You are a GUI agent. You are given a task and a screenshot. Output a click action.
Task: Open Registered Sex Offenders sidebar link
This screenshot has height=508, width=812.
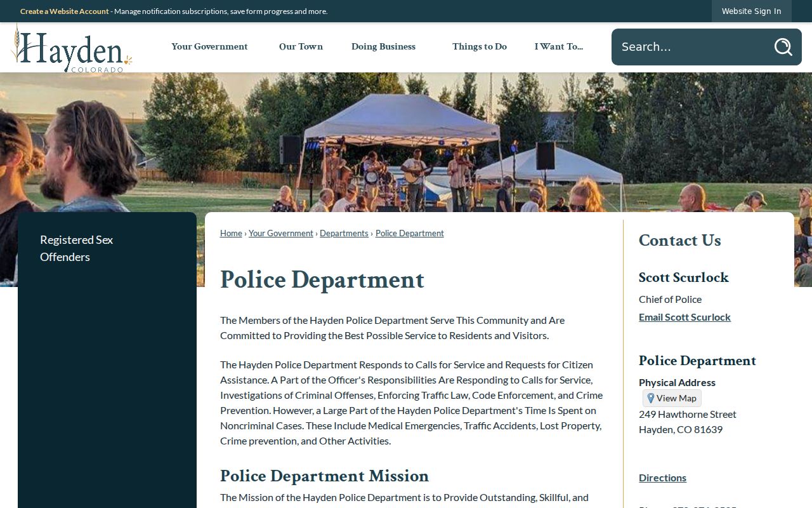pyautogui.click(x=76, y=248)
